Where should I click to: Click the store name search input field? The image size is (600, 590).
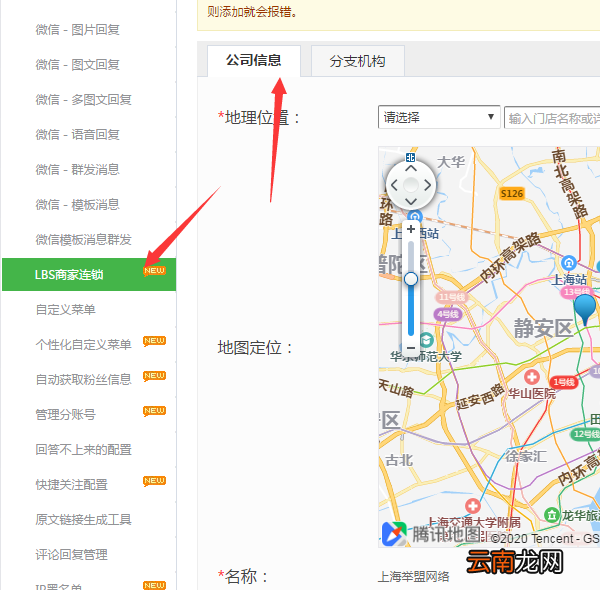tap(552, 118)
